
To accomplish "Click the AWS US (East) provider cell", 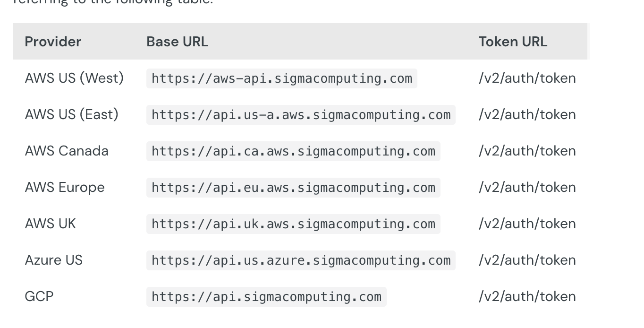I will (x=71, y=114).
